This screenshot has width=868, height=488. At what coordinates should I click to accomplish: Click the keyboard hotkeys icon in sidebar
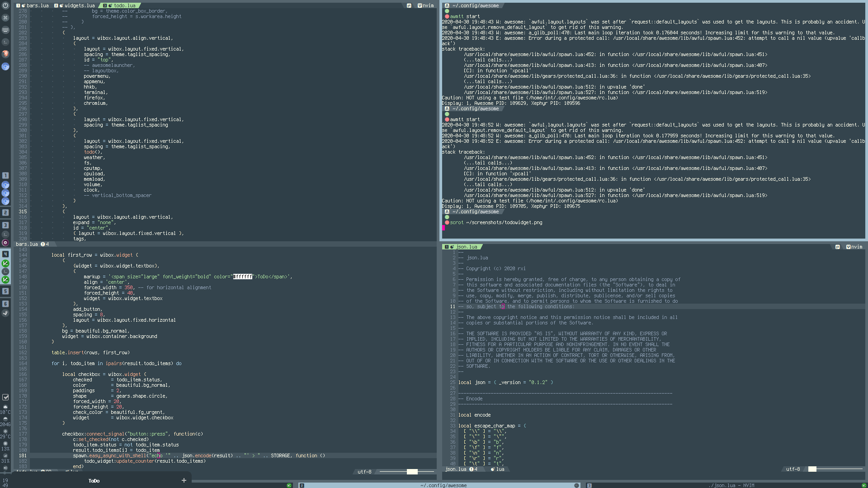coord(5,30)
